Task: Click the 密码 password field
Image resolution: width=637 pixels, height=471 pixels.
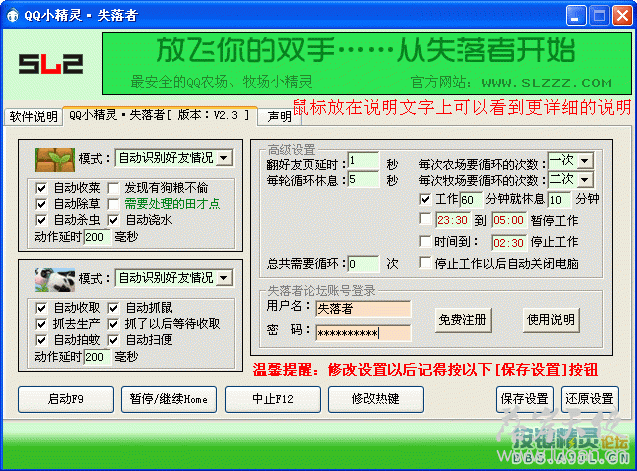Action: click(363, 333)
